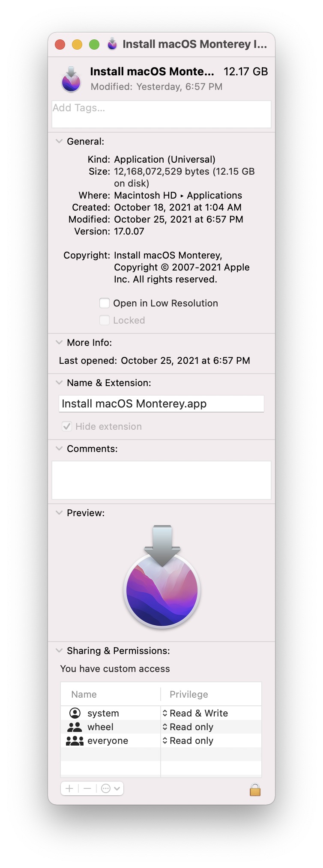
Task: Toggle the Locked checkbox
Action: click(x=105, y=321)
